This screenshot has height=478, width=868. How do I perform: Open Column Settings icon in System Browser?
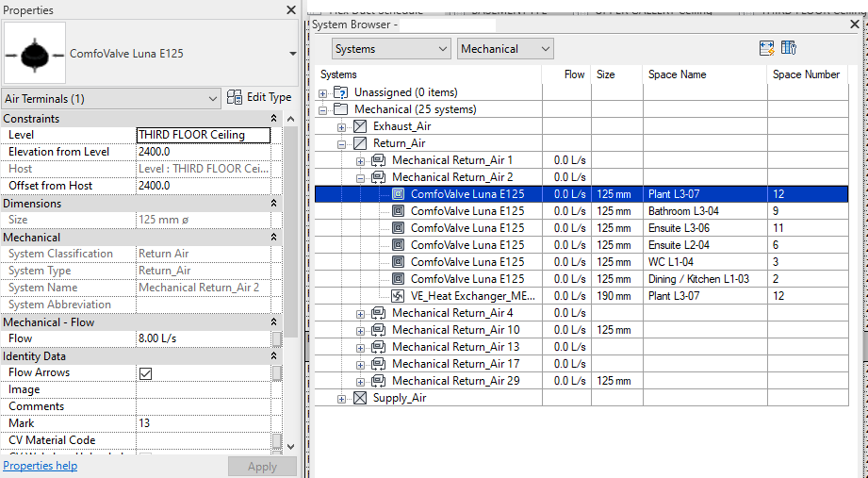(x=789, y=48)
